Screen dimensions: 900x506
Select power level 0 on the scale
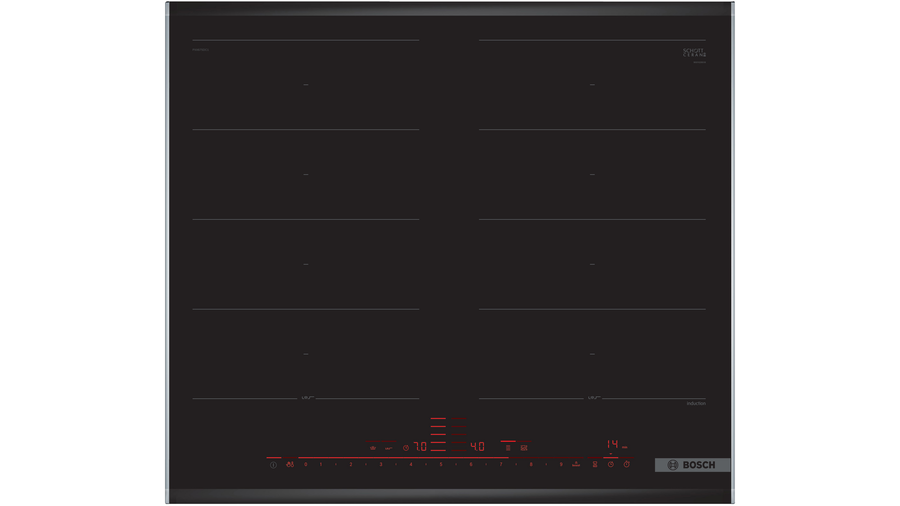tap(305, 465)
